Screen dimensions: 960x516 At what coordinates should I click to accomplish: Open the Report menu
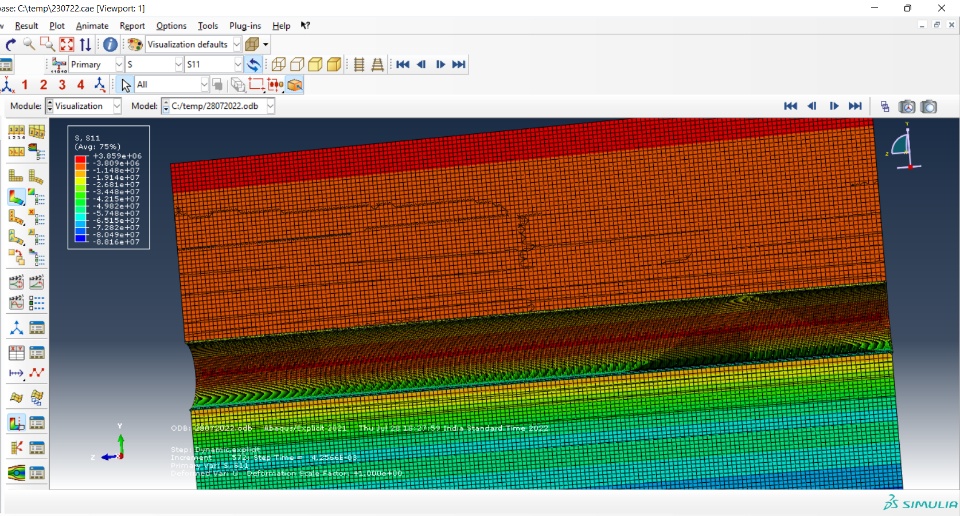[132, 26]
